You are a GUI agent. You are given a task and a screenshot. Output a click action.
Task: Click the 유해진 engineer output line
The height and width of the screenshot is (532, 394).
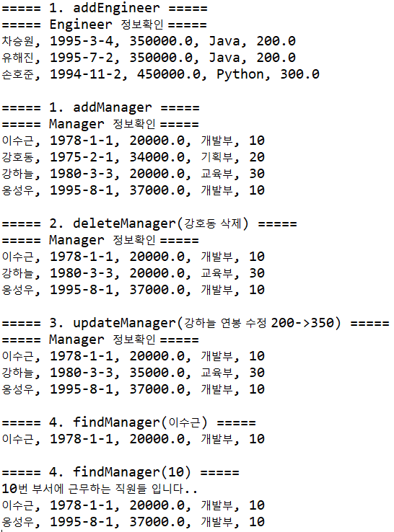(x=149, y=58)
